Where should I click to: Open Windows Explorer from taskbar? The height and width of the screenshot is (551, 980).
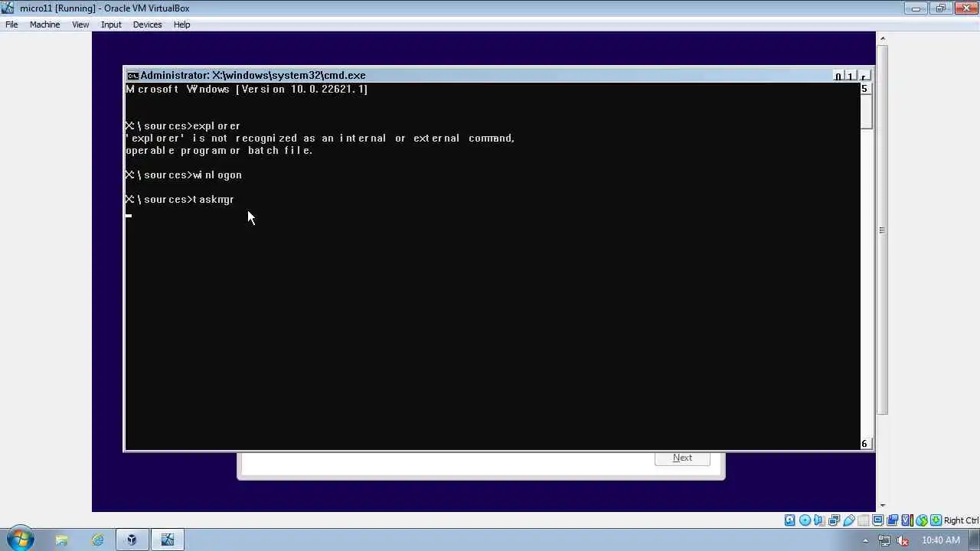(61, 540)
